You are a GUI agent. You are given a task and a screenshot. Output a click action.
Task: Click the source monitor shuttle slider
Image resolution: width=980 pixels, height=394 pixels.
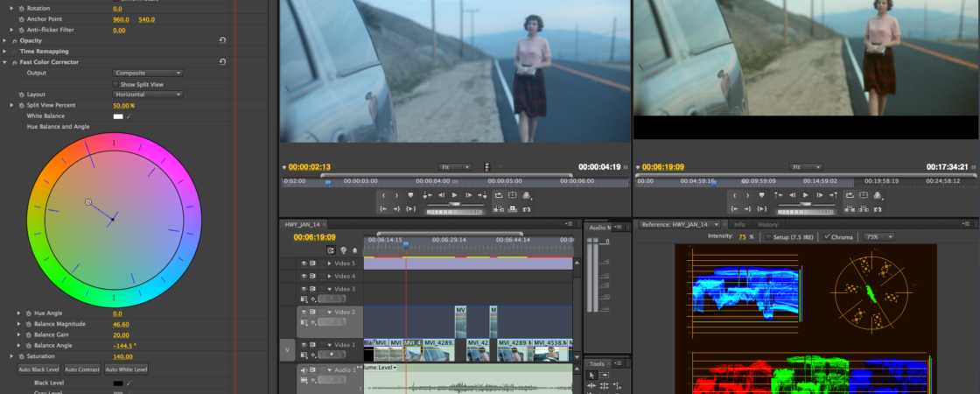point(455,205)
